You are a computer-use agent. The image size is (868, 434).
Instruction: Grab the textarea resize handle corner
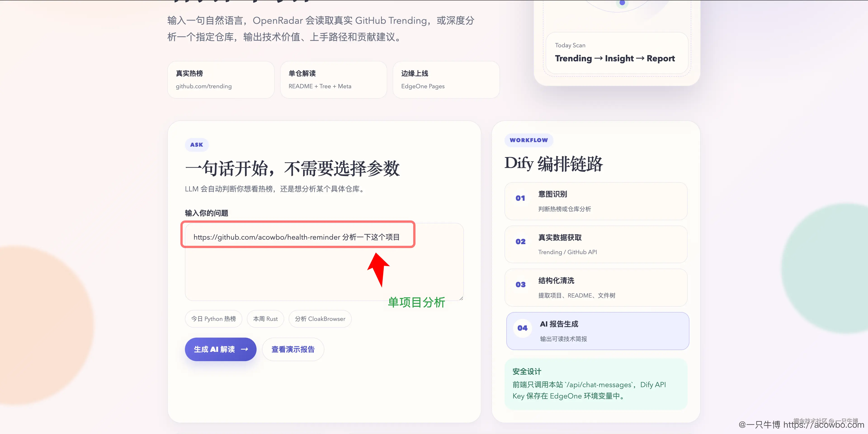(461, 298)
